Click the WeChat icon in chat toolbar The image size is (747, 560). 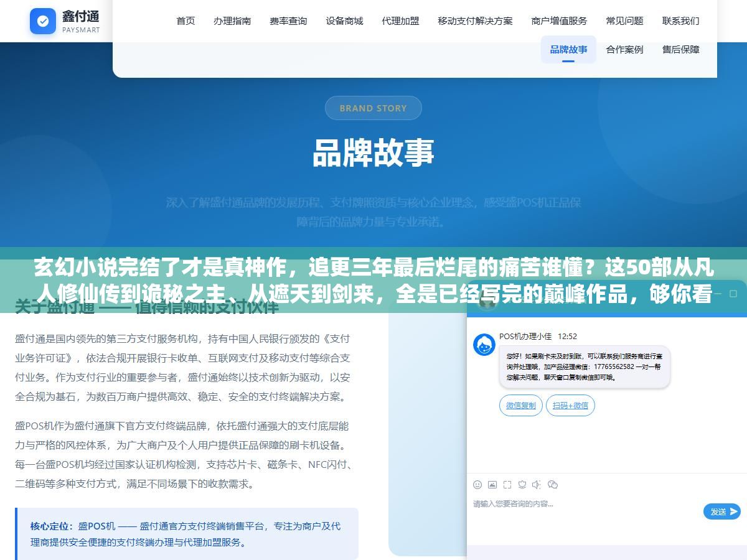pos(553,484)
